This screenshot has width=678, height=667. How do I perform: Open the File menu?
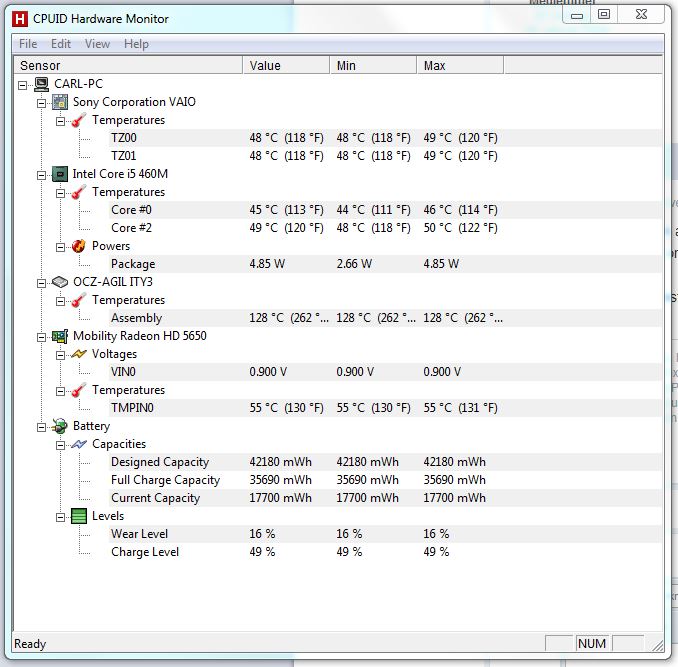28,44
